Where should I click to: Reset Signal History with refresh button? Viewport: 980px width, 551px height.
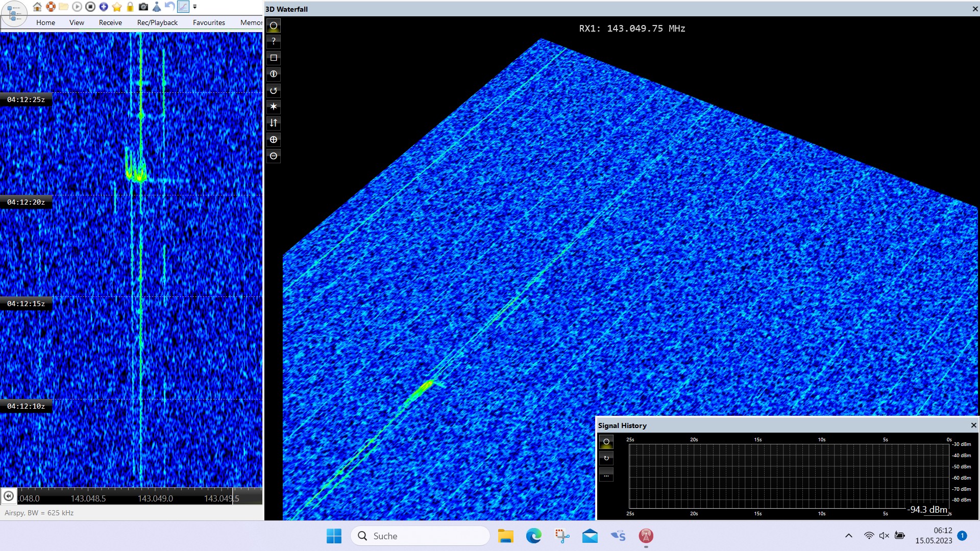coord(606,458)
